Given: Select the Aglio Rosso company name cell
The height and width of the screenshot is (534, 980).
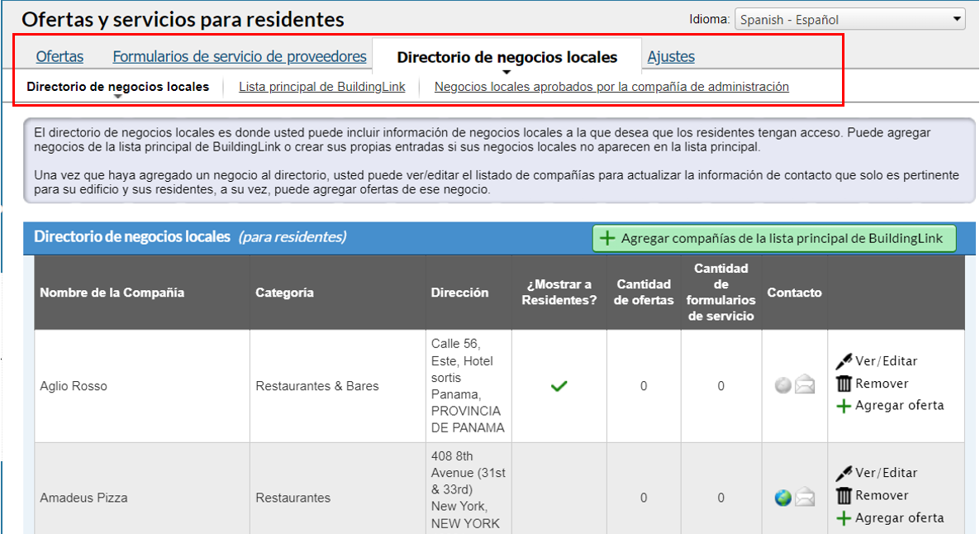Looking at the screenshot, I should 142,386.
